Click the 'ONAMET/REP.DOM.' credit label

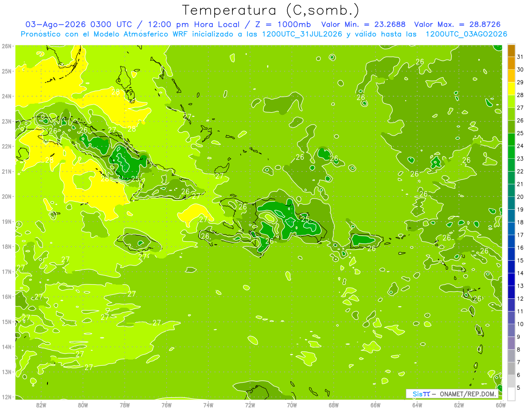468,394
